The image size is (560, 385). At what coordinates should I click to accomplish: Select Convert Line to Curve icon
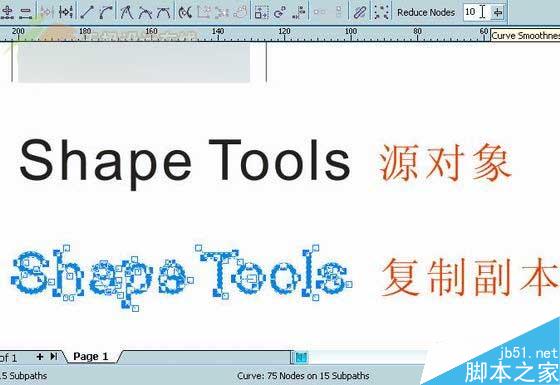(105, 12)
